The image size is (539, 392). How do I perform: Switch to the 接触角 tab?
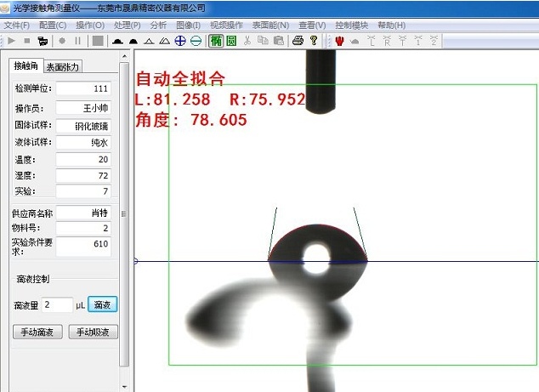pos(26,65)
